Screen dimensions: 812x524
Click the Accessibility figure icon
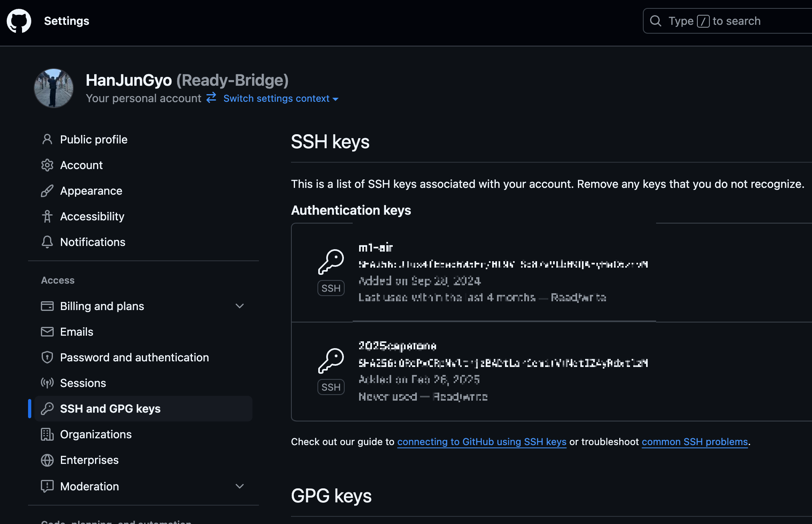pyautogui.click(x=47, y=216)
